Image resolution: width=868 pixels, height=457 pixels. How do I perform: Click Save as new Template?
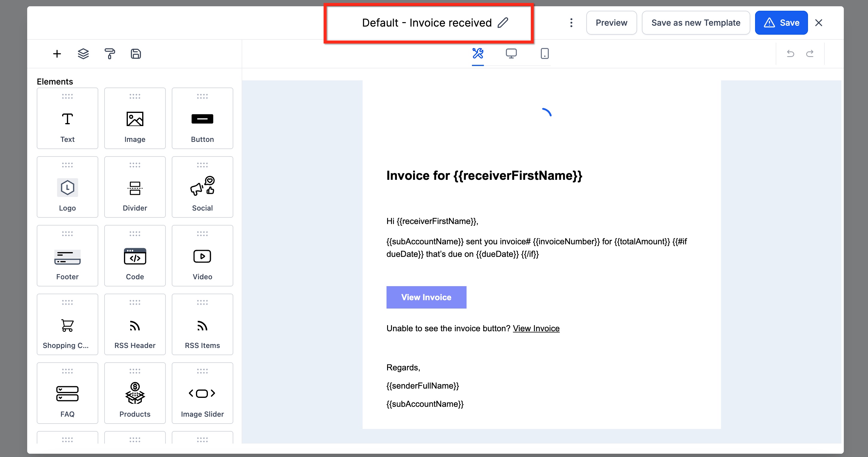point(695,23)
